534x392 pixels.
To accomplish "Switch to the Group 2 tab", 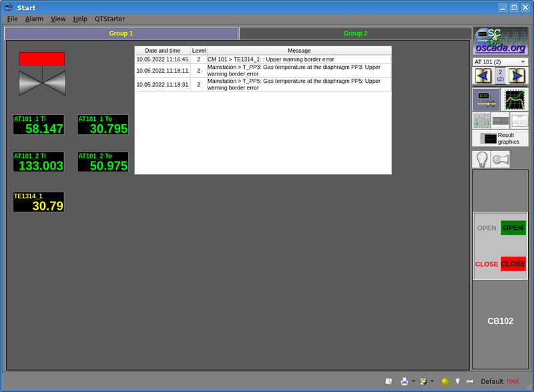I will pyautogui.click(x=355, y=33).
